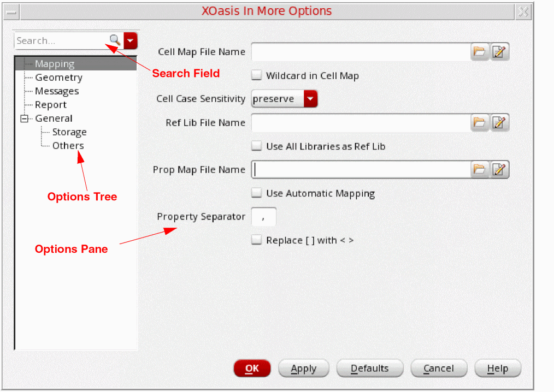Enable Replace [ ] with < > option

[x=256, y=240]
